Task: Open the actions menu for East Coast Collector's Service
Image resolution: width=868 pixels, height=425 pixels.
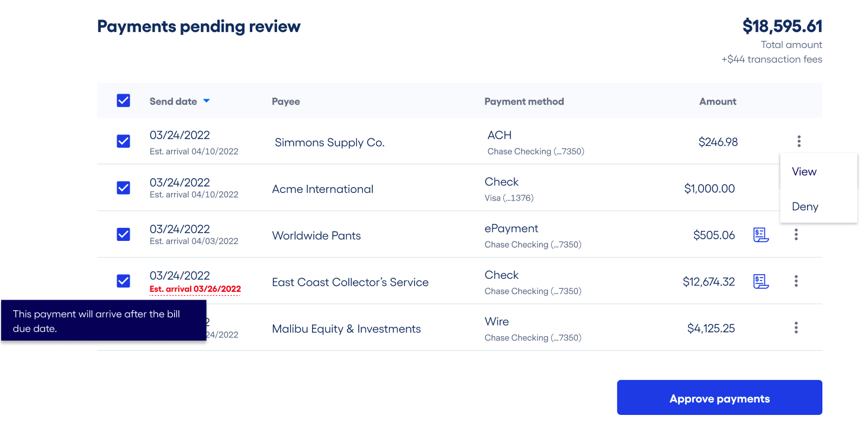Action: (x=796, y=282)
